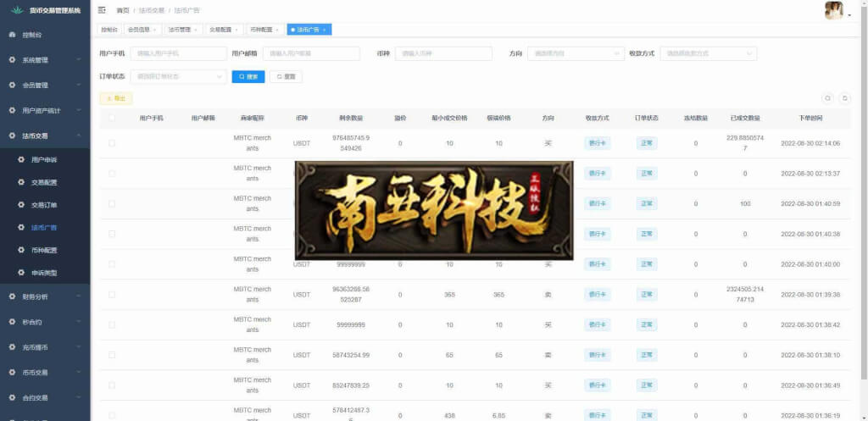Screen dimensions: 868x421
Task: Close the 会员信息 tab with its x
Action: [154, 30]
